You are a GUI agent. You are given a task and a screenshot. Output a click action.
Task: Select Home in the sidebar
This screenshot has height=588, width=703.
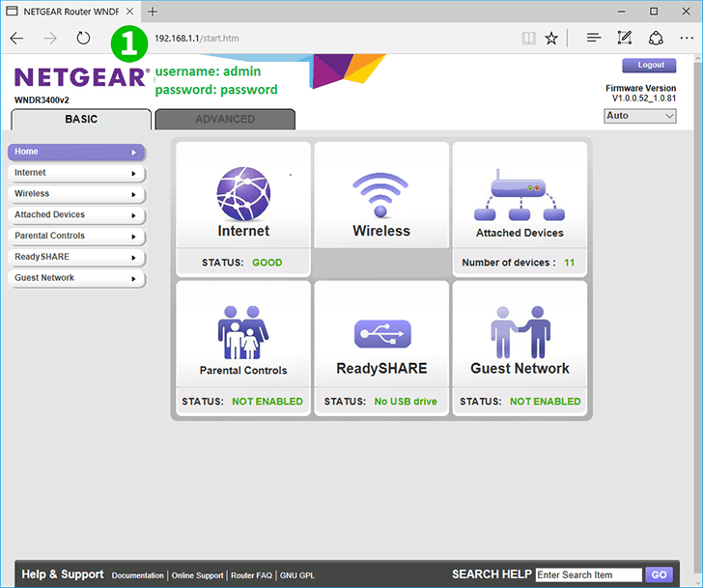tap(76, 152)
